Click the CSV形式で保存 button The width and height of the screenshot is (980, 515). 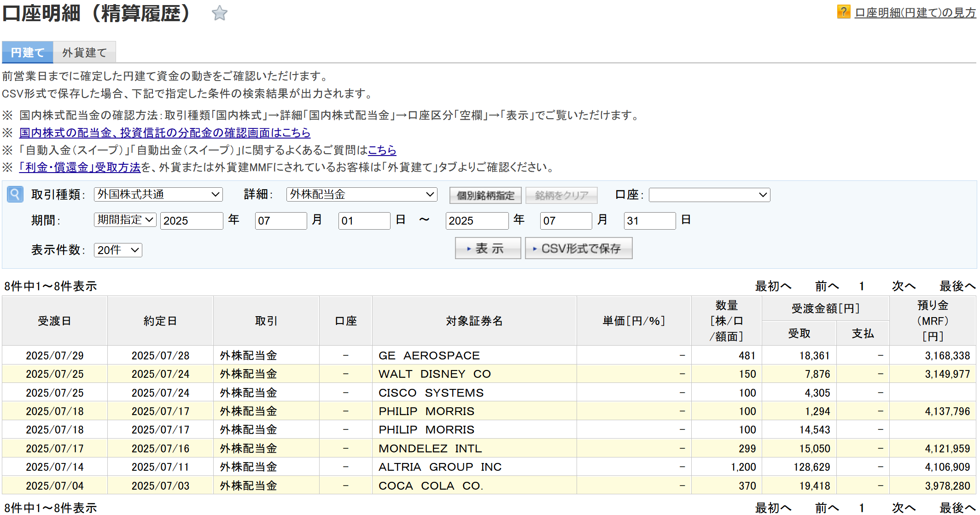(x=579, y=248)
